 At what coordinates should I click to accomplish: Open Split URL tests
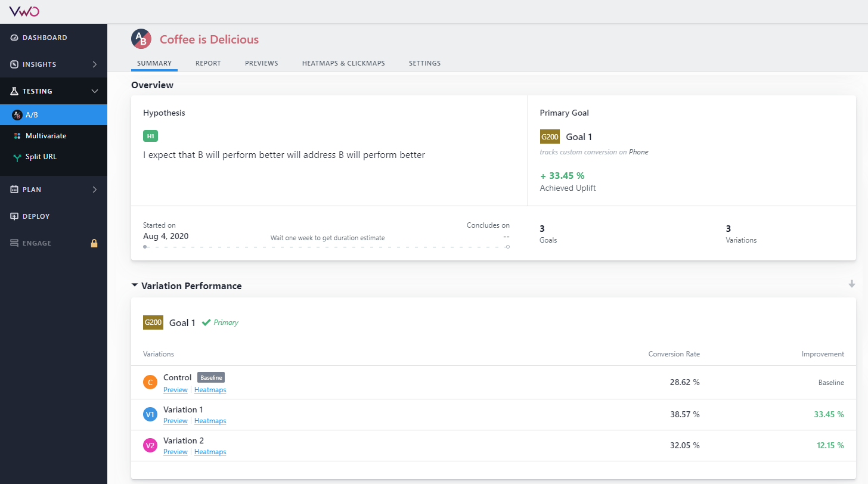point(54,157)
